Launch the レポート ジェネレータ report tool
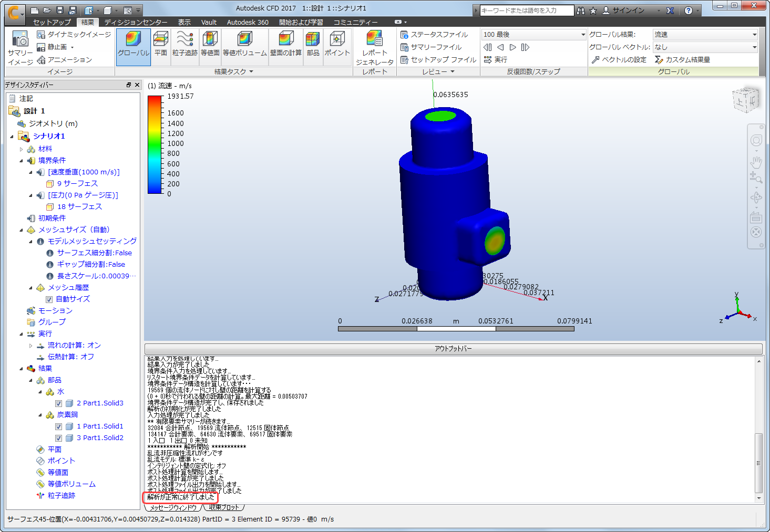The width and height of the screenshot is (770, 532). pyautogui.click(x=375, y=48)
